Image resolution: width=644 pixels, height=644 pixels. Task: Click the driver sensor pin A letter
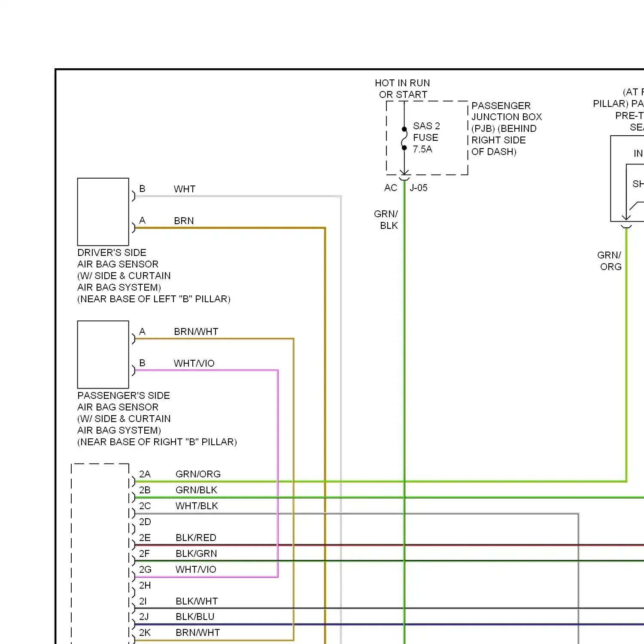click(143, 221)
